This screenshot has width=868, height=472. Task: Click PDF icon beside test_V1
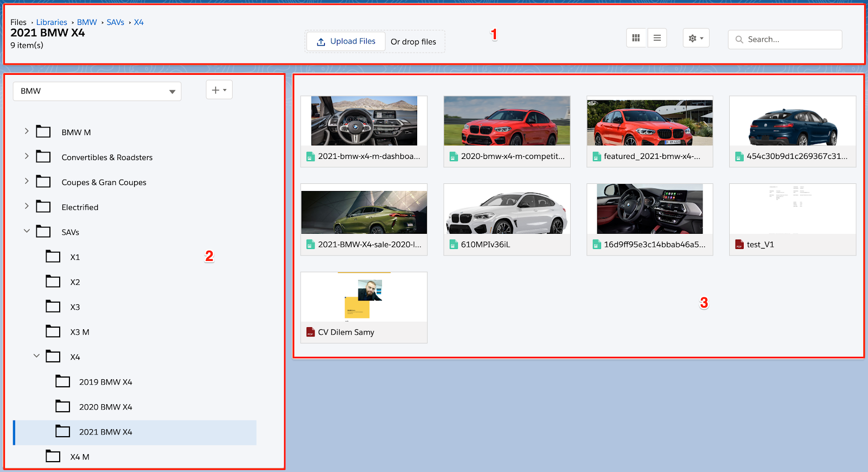(x=739, y=245)
